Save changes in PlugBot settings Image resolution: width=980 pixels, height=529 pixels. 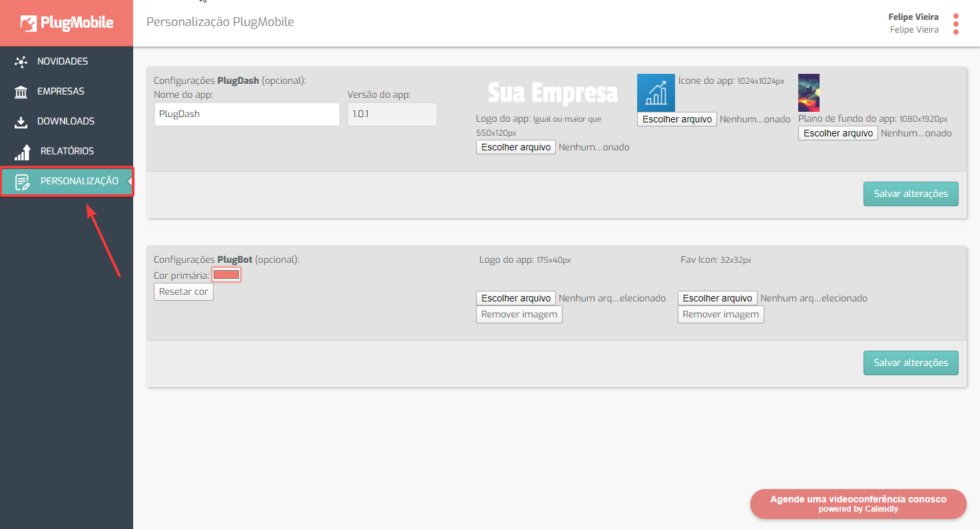(x=911, y=363)
